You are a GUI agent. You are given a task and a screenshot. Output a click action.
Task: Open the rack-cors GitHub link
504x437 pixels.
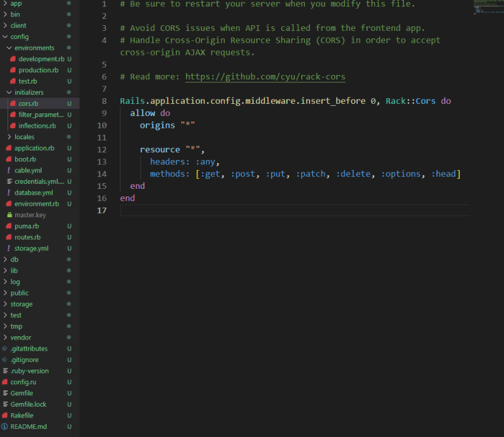[265, 77]
